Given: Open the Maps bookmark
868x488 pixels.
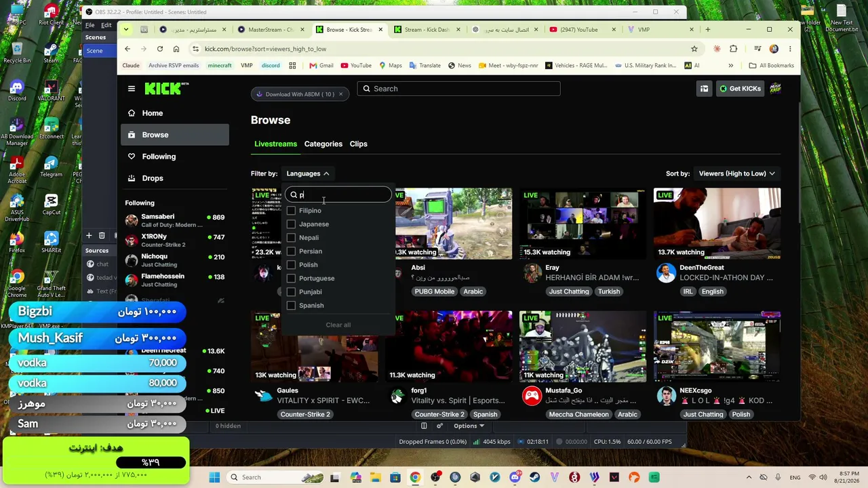Looking at the screenshot, I should [x=390, y=66].
